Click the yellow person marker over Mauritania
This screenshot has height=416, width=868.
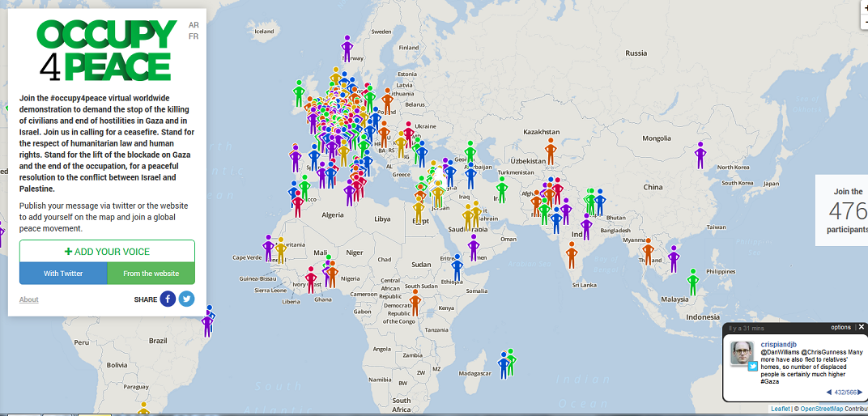click(281, 251)
